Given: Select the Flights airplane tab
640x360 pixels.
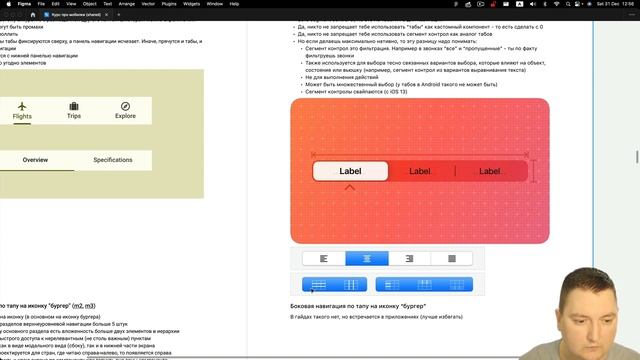Looking at the screenshot, I should 22,111.
